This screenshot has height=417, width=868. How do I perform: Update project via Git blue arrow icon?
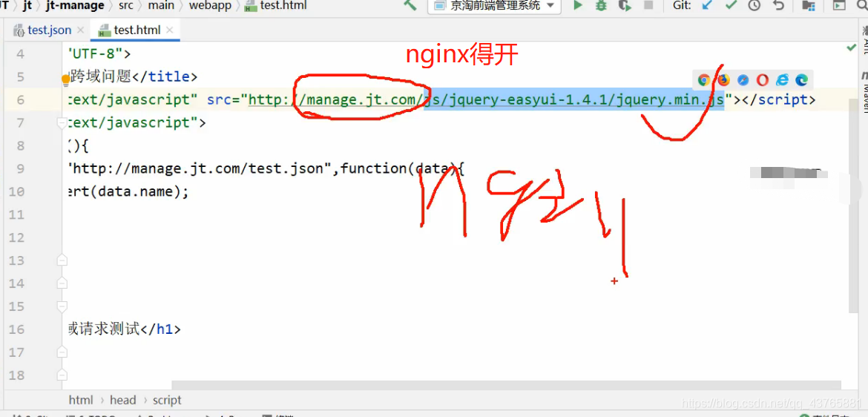pos(707,5)
